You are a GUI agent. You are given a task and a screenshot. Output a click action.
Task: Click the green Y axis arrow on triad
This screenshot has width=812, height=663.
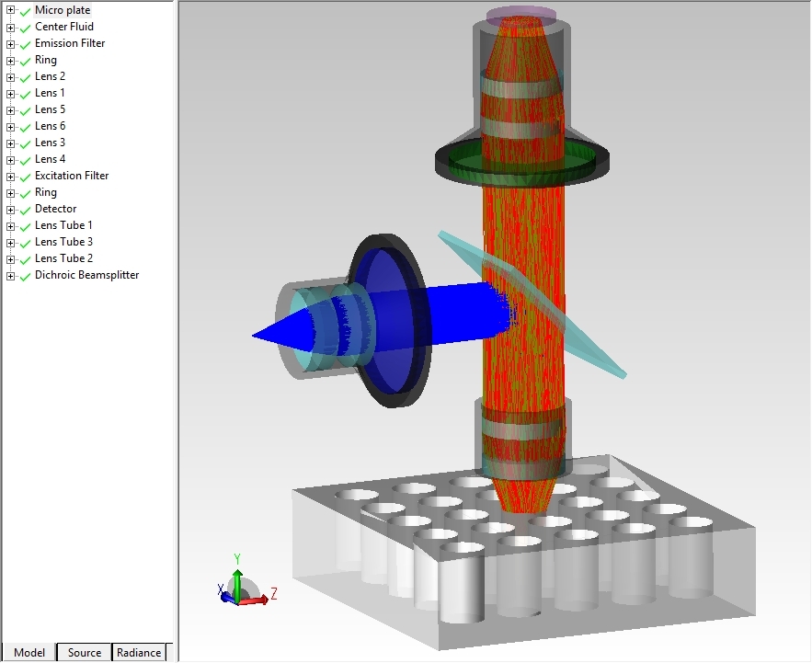pos(237,579)
